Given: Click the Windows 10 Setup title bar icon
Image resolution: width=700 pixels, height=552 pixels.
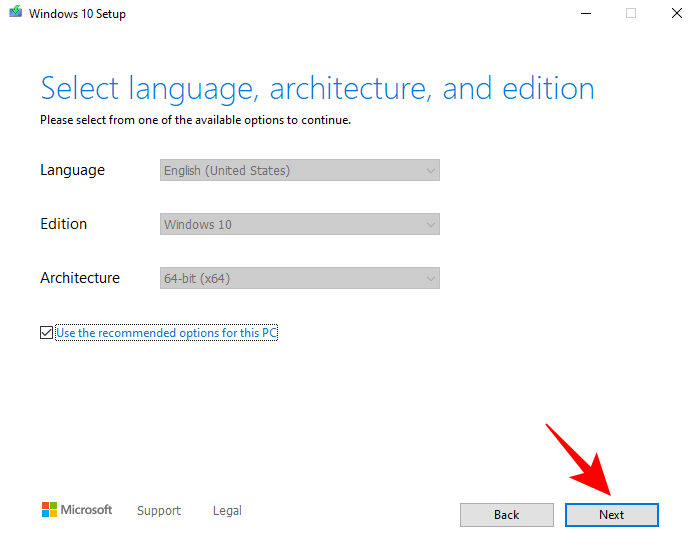Looking at the screenshot, I should [x=13, y=14].
